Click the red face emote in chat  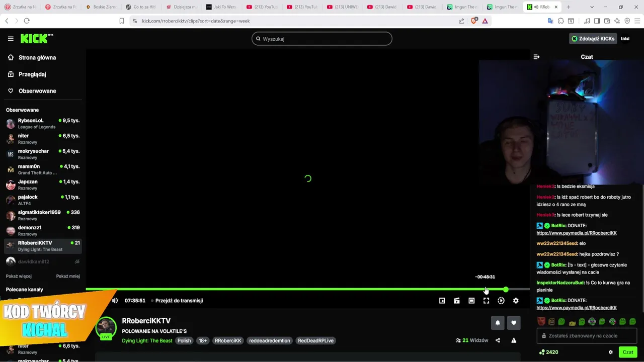coord(541,321)
